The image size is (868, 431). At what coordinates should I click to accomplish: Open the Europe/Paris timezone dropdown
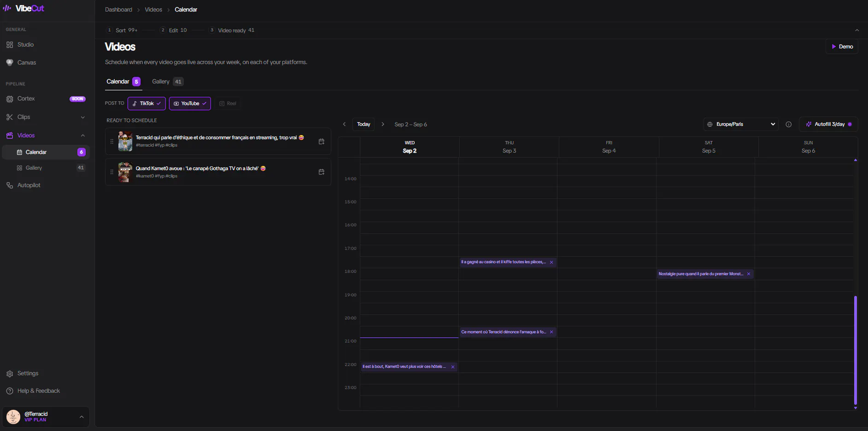pyautogui.click(x=741, y=124)
